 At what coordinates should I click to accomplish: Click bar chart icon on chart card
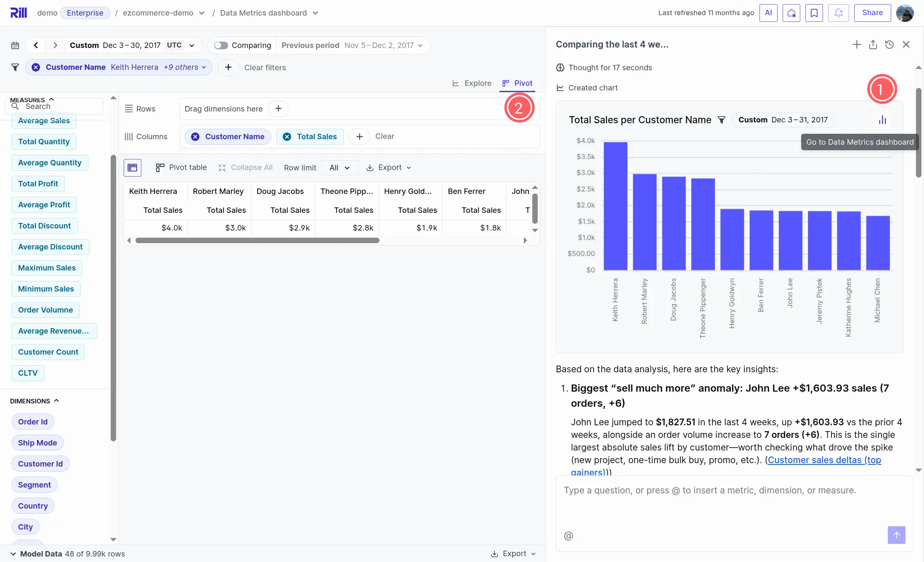click(882, 120)
